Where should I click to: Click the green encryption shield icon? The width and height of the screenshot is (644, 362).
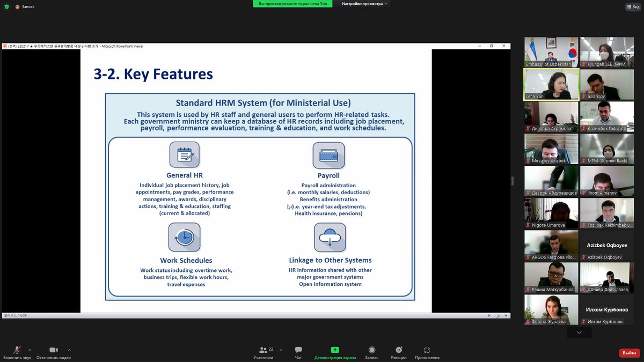pos(6,6)
